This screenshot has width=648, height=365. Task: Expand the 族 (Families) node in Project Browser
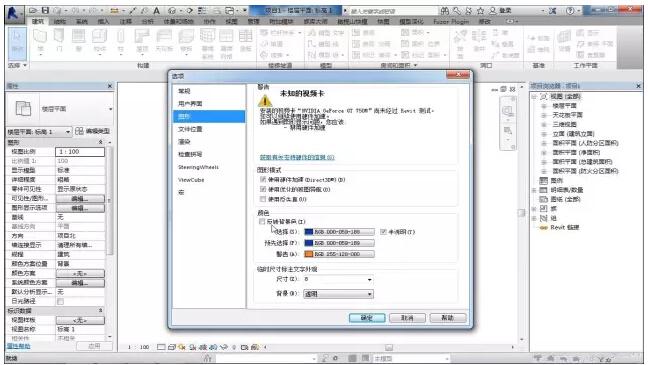coord(534,209)
